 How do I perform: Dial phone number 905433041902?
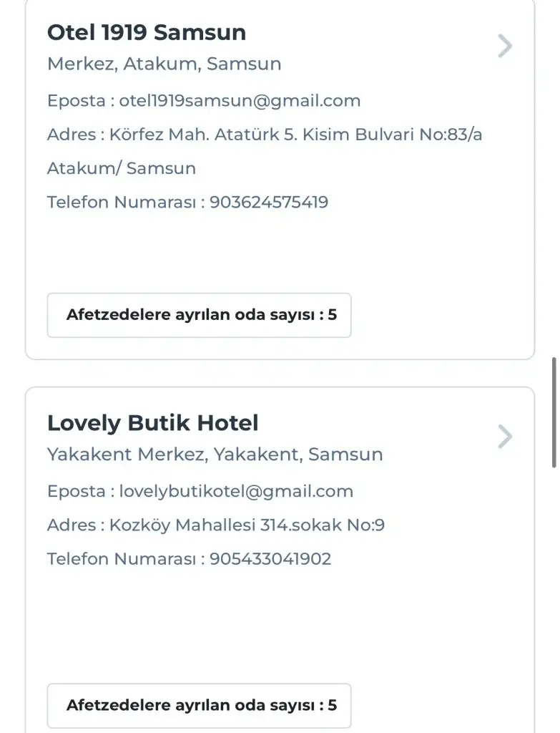coord(270,559)
